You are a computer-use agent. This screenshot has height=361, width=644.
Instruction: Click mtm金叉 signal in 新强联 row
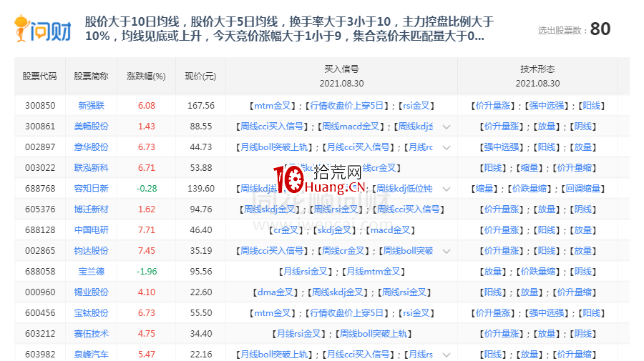point(273,105)
